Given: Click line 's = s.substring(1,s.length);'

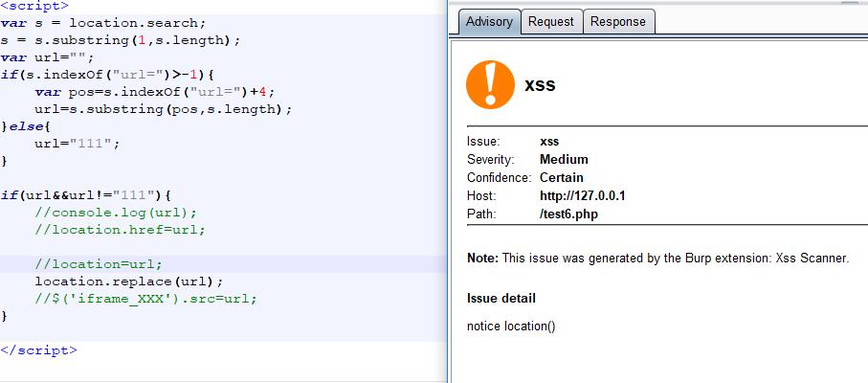Looking at the screenshot, I should point(121,40).
